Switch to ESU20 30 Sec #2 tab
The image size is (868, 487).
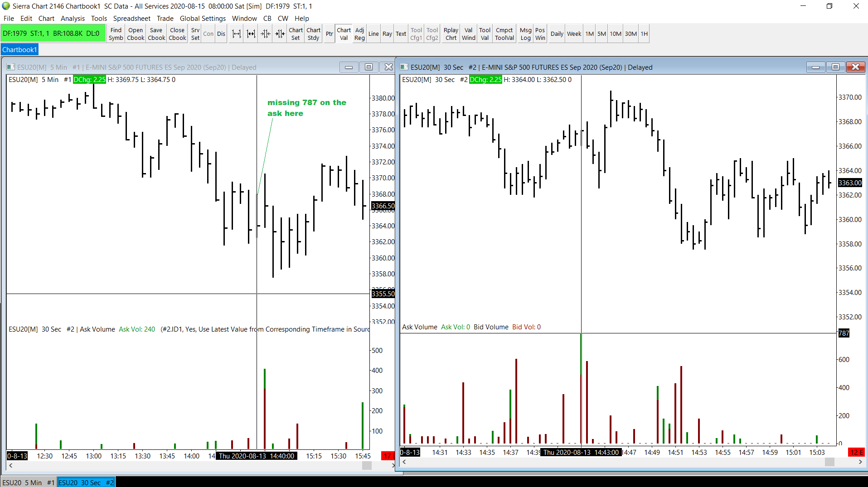coord(86,482)
